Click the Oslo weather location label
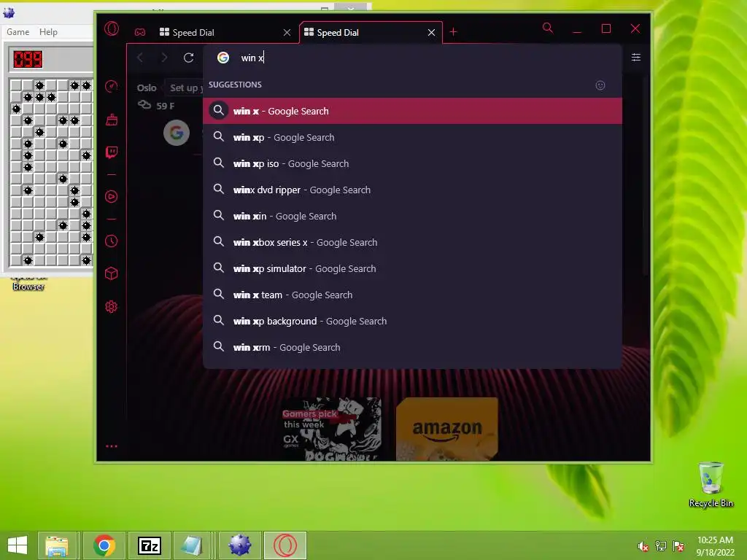 [147, 87]
